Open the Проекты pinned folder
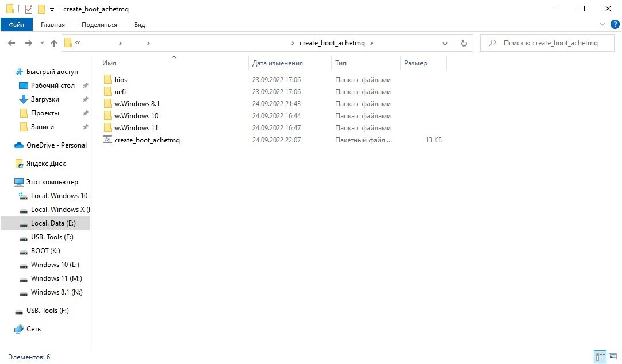The height and width of the screenshot is (364, 622). (45, 113)
